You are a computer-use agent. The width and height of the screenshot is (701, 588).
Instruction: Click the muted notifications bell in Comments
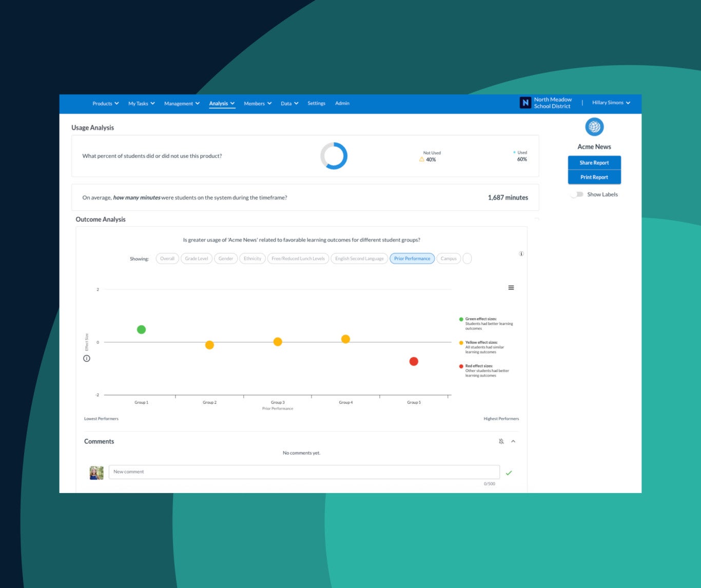[x=501, y=441]
